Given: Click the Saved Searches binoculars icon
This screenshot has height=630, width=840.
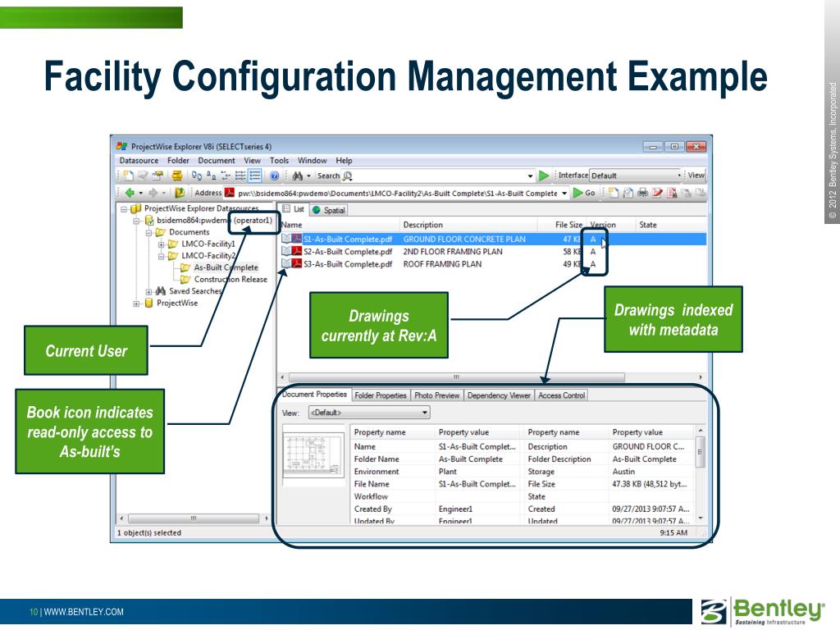Looking at the screenshot, I should (x=160, y=291).
